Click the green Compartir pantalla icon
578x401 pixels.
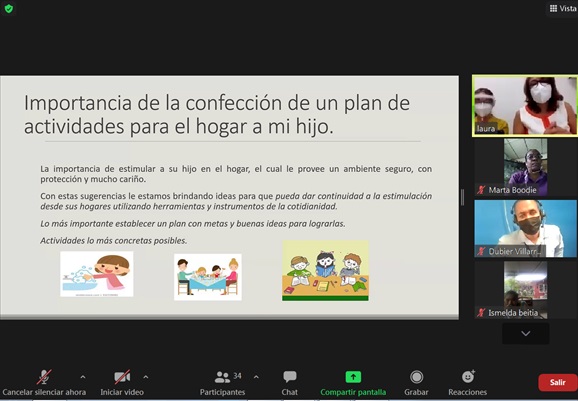(x=353, y=377)
